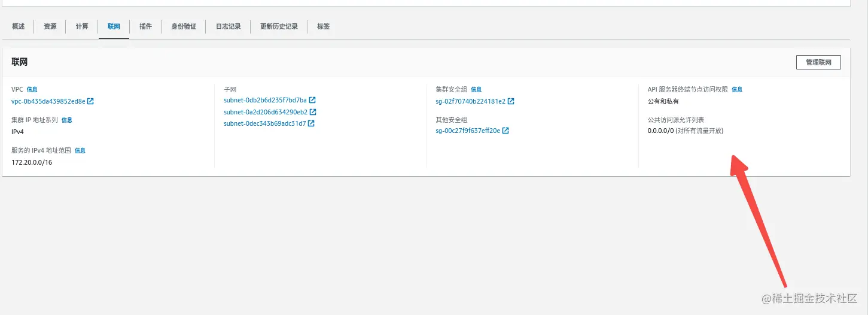Select the 0.0.0.0/0 allow list value
The width and height of the screenshot is (868, 315).
click(660, 131)
